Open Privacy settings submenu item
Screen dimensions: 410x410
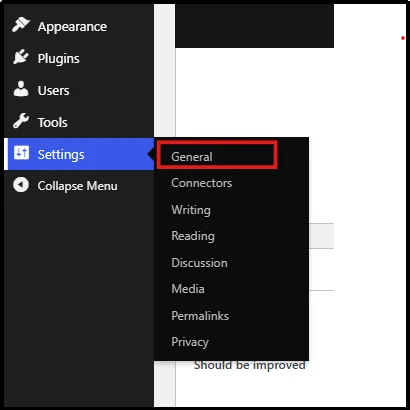190,342
